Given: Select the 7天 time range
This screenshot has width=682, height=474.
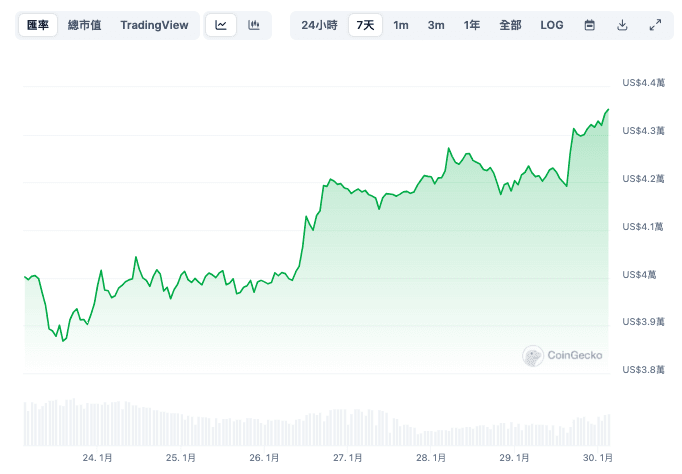Looking at the screenshot, I should tap(366, 25).
